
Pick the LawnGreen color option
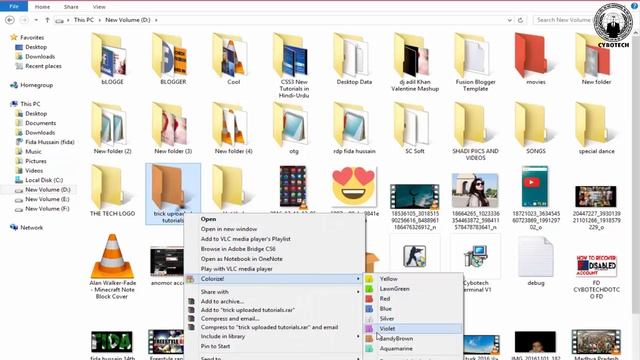pyautogui.click(x=413, y=289)
